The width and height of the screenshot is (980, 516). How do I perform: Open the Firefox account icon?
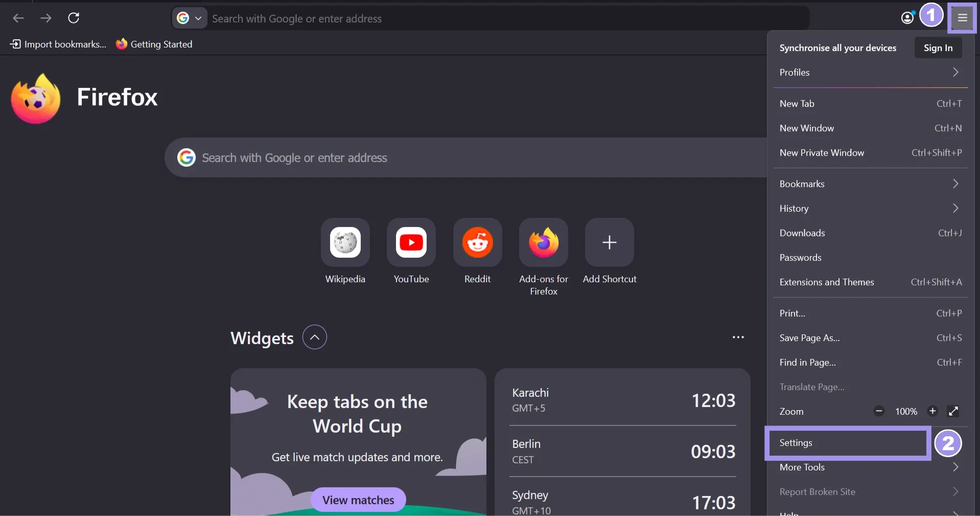[x=907, y=18]
